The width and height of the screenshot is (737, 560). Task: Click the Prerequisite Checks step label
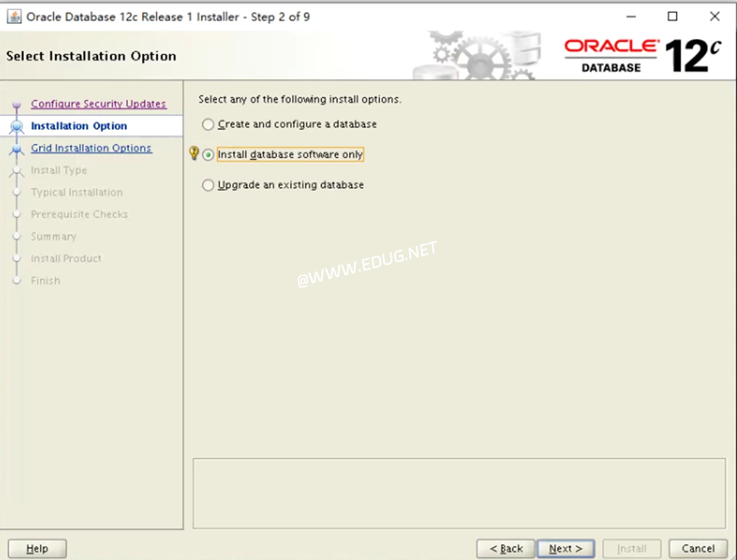click(x=79, y=215)
